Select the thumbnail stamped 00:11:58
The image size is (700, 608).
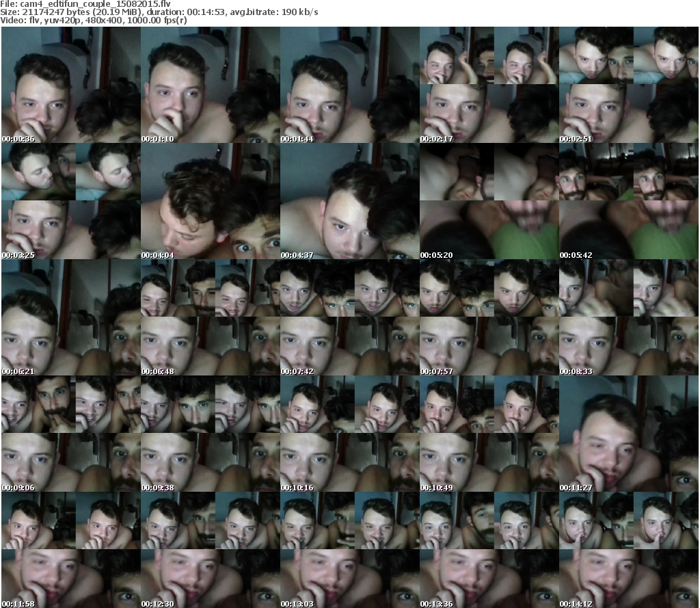71,549
